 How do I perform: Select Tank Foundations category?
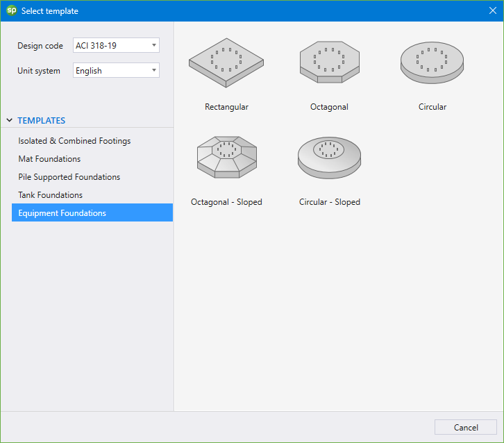pyautogui.click(x=50, y=195)
